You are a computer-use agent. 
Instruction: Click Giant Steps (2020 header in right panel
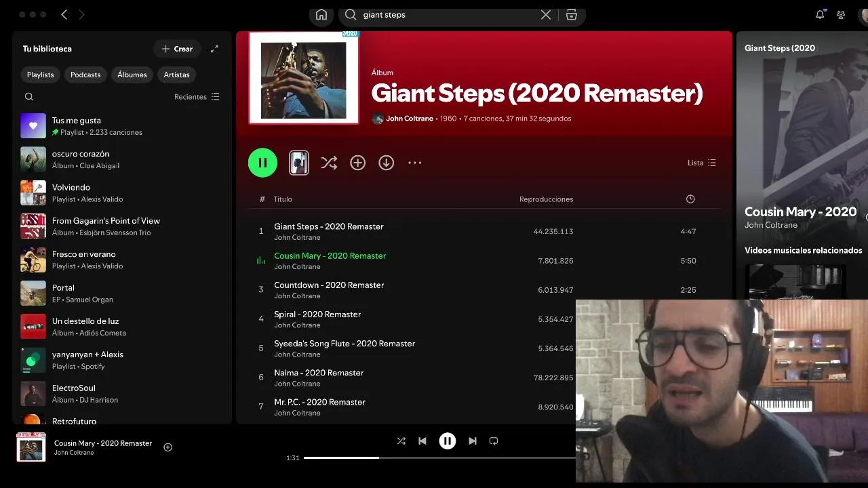780,48
